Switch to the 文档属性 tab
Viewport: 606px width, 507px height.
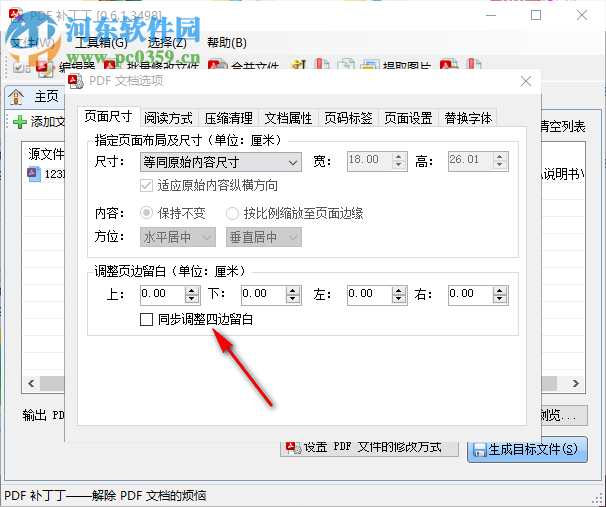pyautogui.click(x=288, y=118)
